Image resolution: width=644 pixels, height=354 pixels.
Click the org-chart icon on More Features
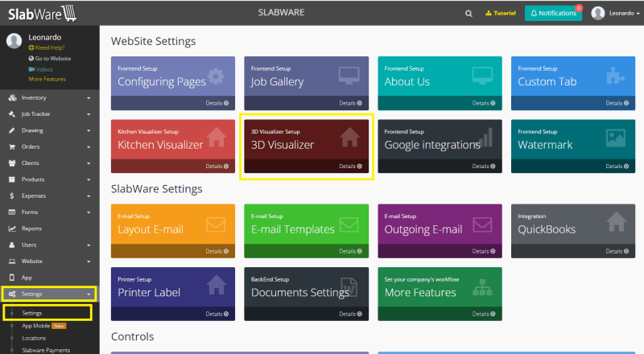[x=482, y=287]
